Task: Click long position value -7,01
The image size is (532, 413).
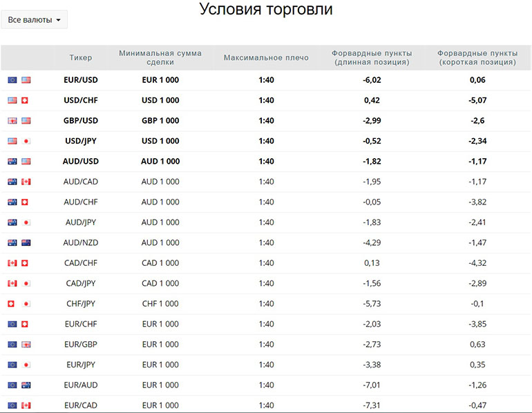Action: coord(372,385)
